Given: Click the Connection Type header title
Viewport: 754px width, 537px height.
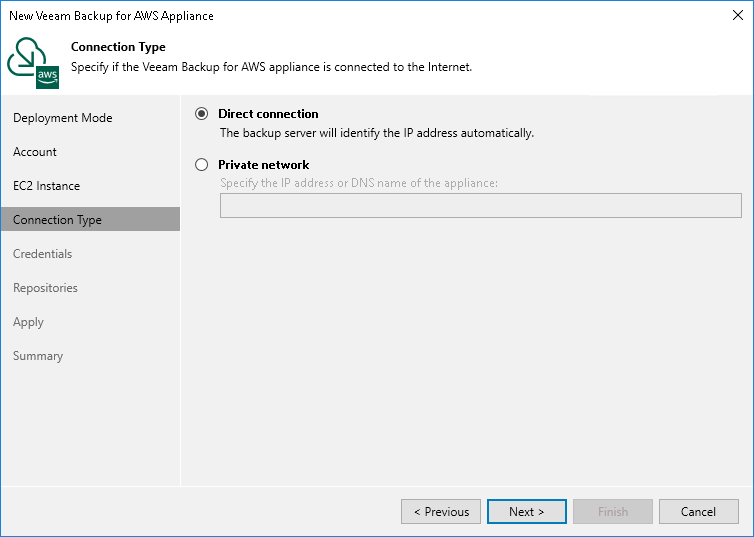Looking at the screenshot, I should tap(118, 47).
